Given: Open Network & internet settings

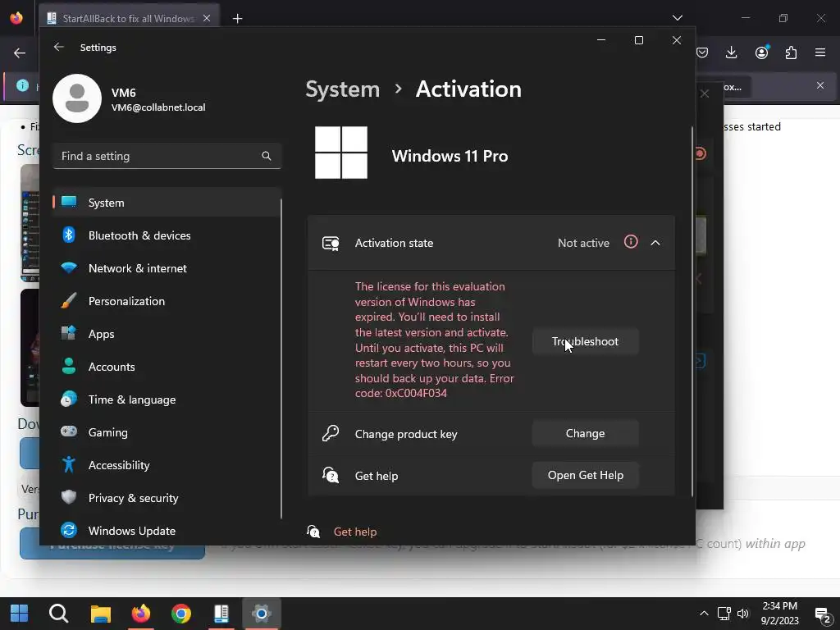Looking at the screenshot, I should coord(167,268).
